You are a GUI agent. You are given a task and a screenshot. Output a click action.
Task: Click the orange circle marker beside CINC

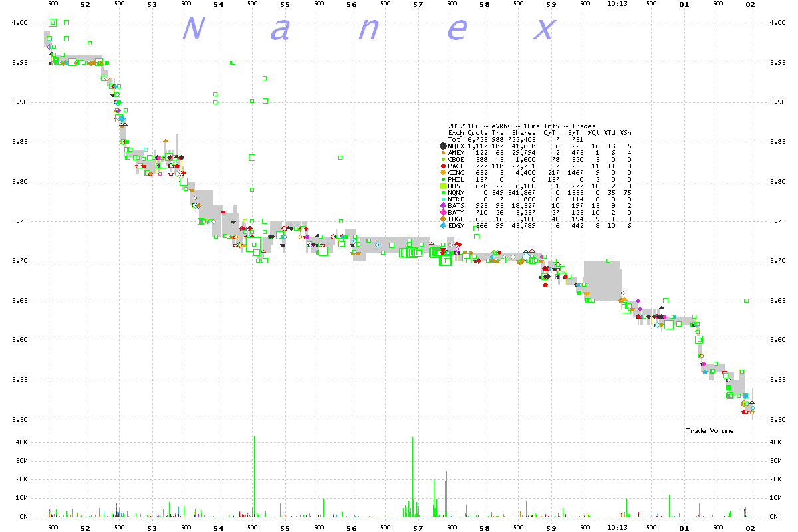pos(443,173)
